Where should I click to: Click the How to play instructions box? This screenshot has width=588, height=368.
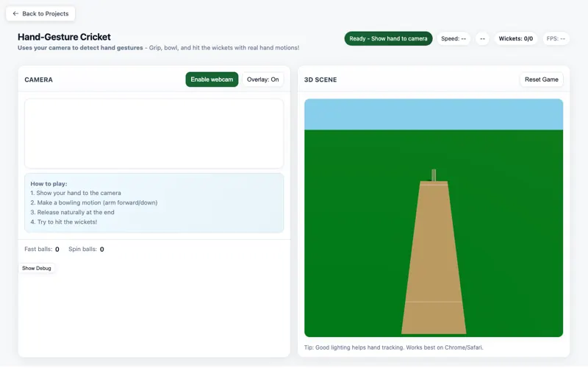[x=154, y=203]
